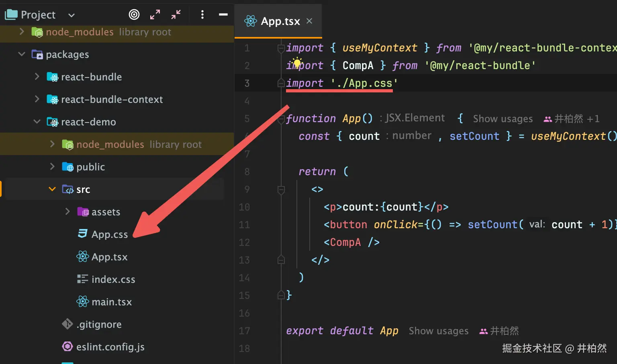Collapse the packages folder

pos(22,54)
